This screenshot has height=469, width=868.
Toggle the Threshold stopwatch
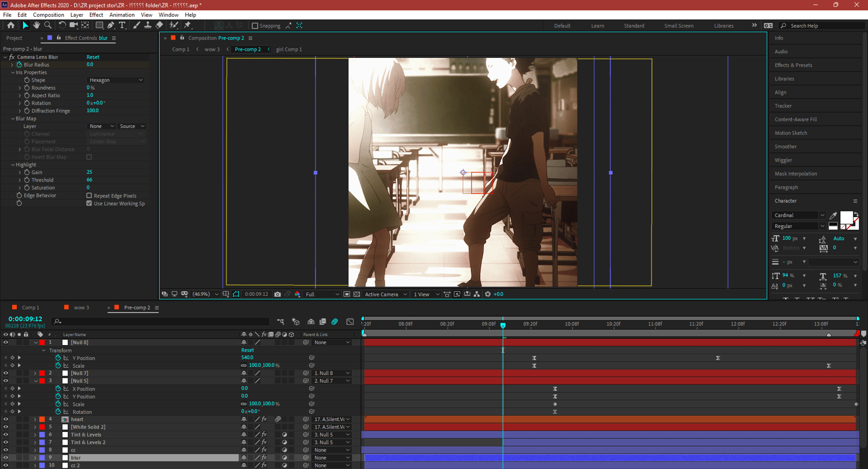[27, 180]
